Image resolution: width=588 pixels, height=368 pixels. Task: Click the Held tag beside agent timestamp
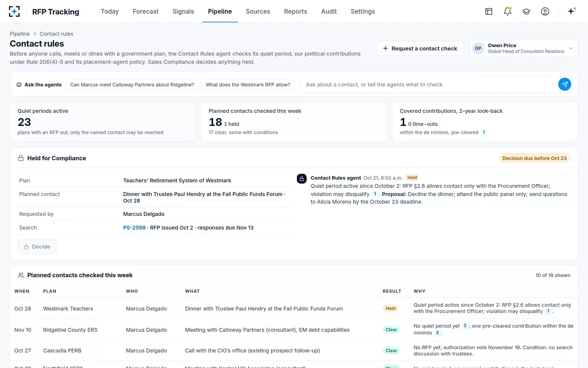point(412,177)
